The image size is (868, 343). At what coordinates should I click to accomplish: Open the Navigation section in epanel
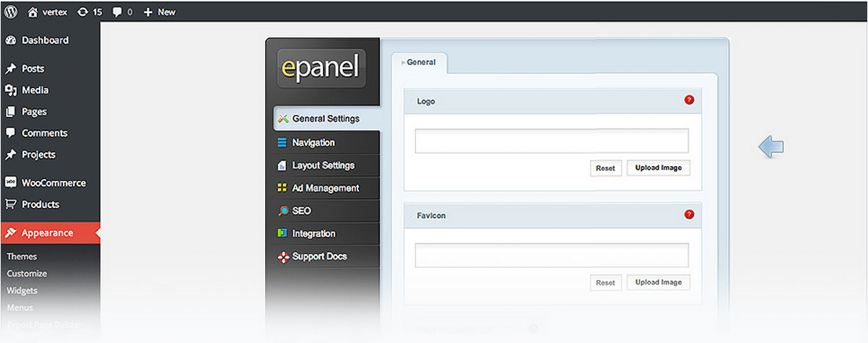pyautogui.click(x=313, y=142)
